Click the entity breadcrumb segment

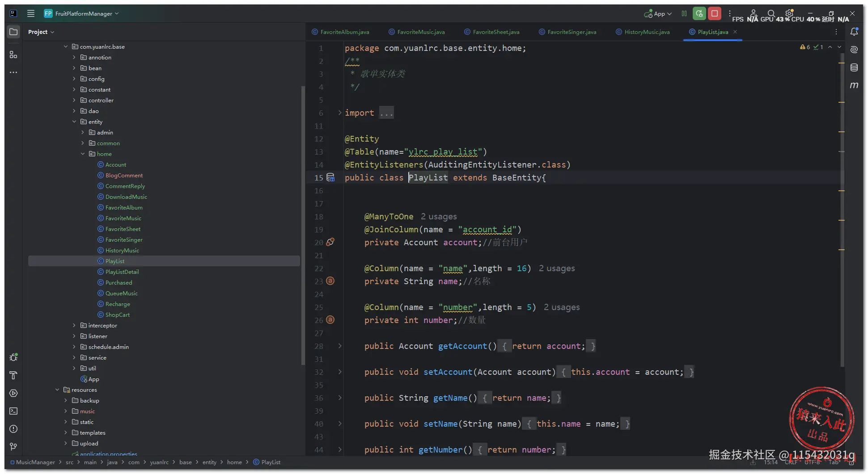pyautogui.click(x=209, y=462)
